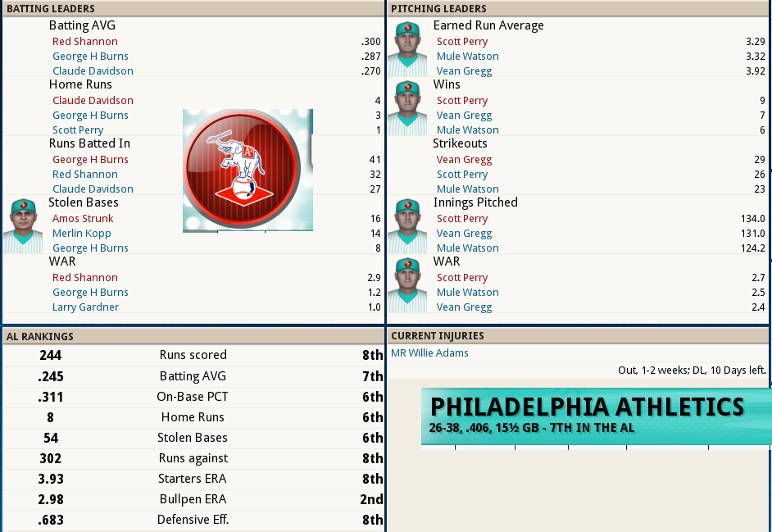Select Scott Perry in Home Runs list
The image size is (772, 532).
click(x=78, y=130)
